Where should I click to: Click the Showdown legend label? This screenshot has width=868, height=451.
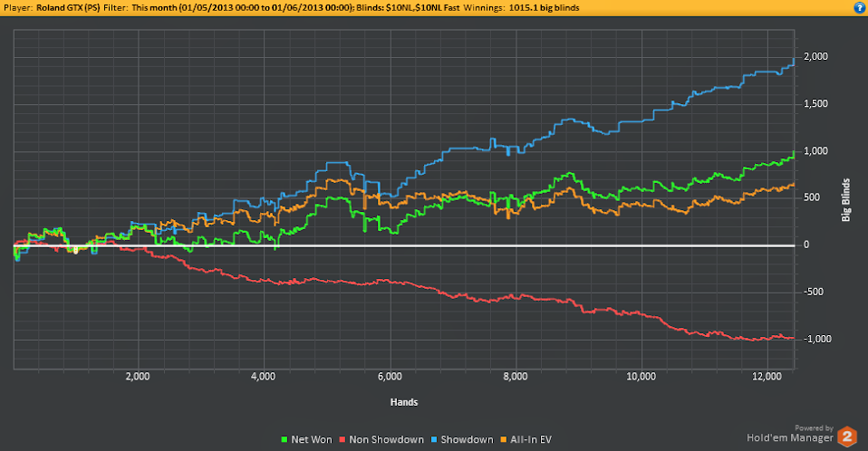[467, 439]
